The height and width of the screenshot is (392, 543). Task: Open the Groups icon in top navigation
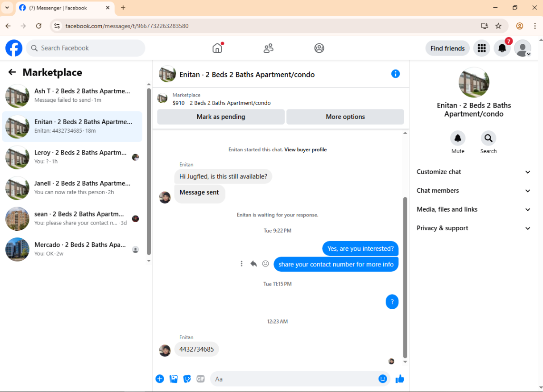[x=319, y=48]
